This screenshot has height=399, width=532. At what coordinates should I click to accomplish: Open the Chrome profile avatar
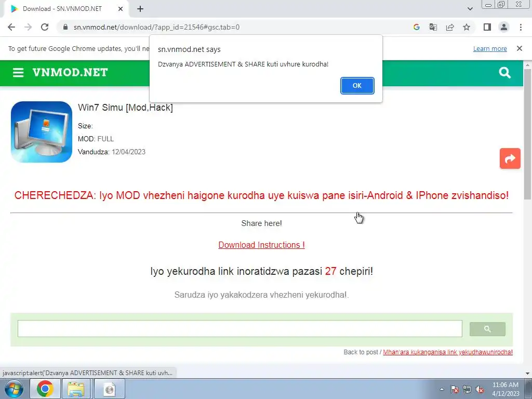tap(504, 27)
